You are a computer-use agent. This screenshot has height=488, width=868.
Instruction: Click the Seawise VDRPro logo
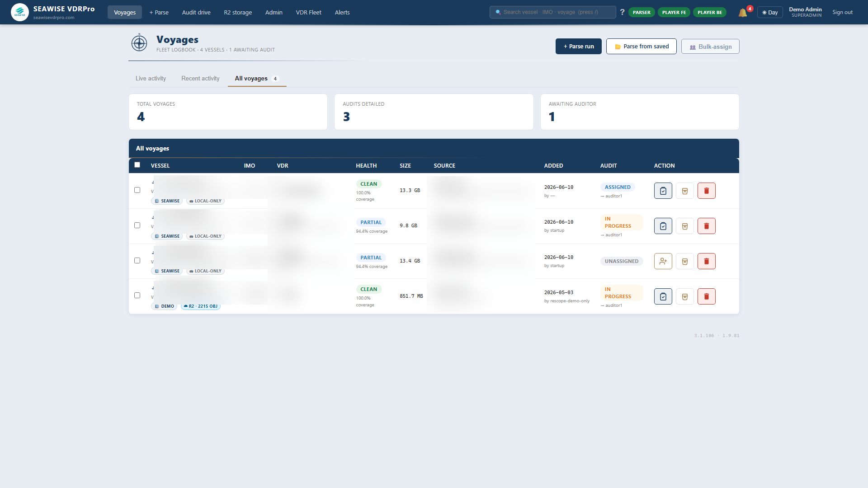click(x=20, y=12)
